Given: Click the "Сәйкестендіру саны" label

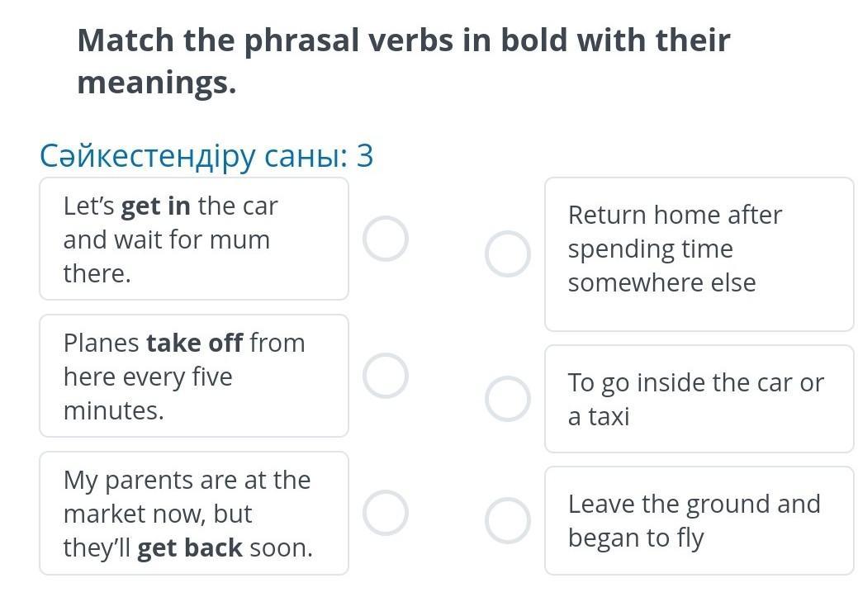Looking at the screenshot, I should [x=194, y=155].
